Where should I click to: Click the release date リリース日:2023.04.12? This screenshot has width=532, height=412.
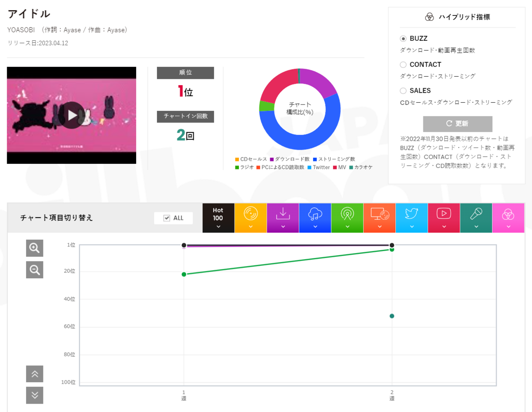click(x=38, y=43)
